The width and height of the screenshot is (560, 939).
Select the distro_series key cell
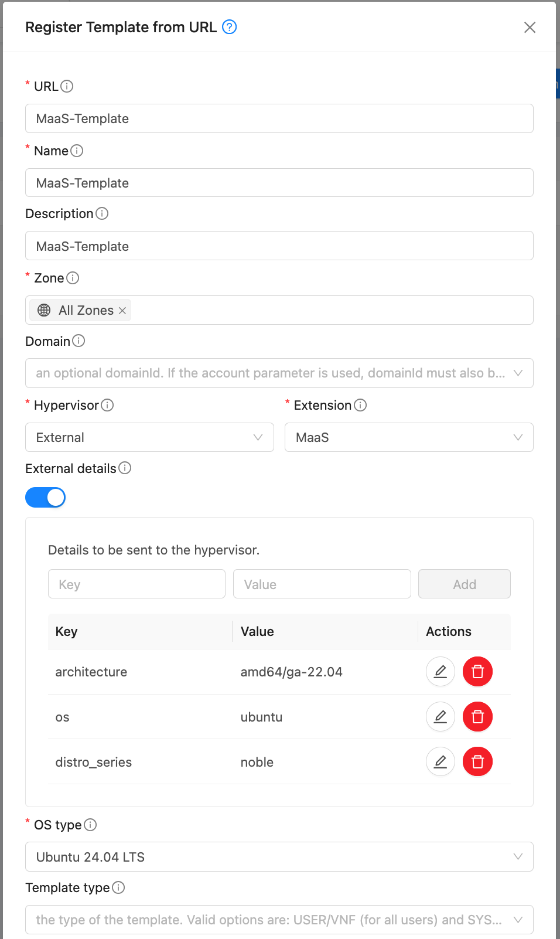(141, 762)
